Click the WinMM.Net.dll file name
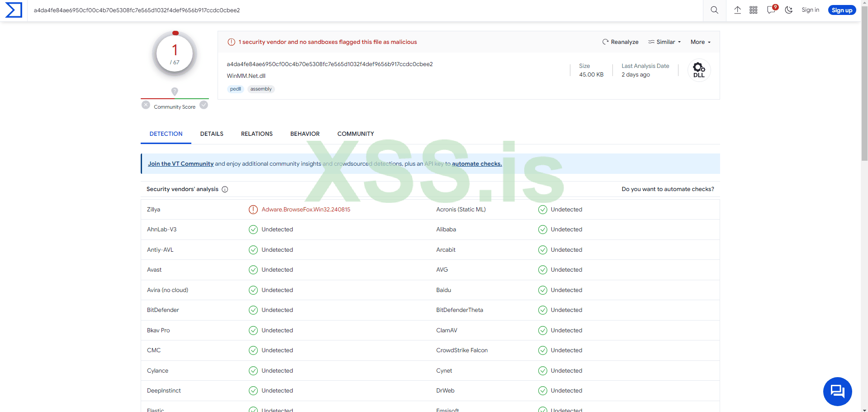This screenshot has height=412, width=868. [x=246, y=76]
